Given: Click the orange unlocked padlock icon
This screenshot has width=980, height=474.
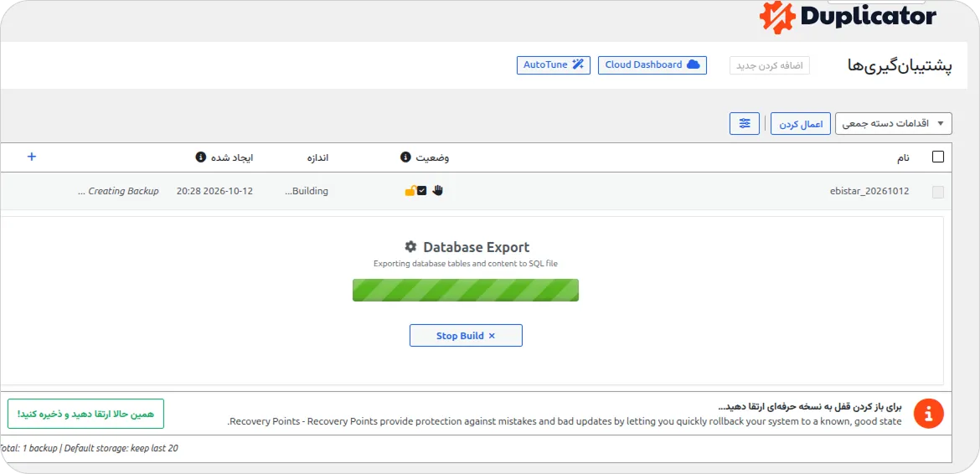Looking at the screenshot, I should [410, 190].
